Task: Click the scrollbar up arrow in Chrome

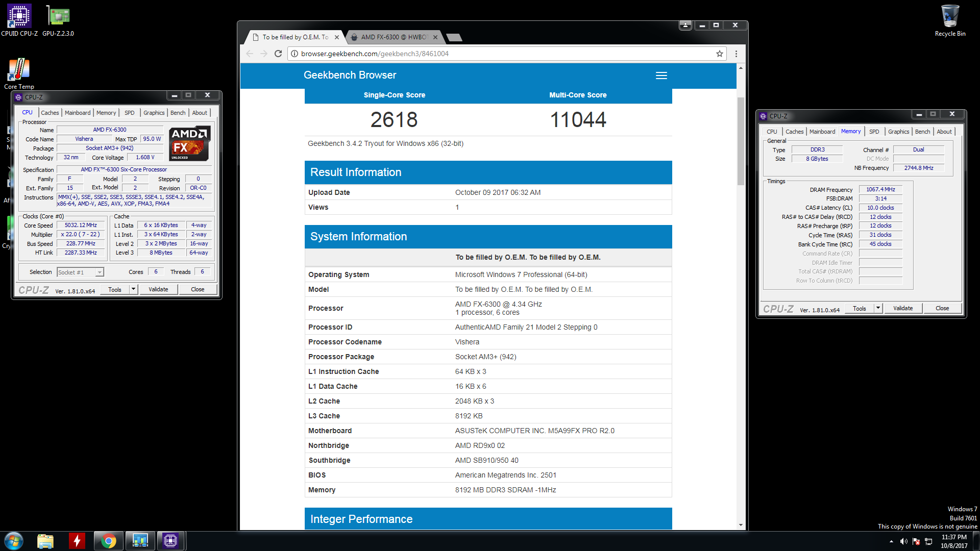Action: click(741, 68)
